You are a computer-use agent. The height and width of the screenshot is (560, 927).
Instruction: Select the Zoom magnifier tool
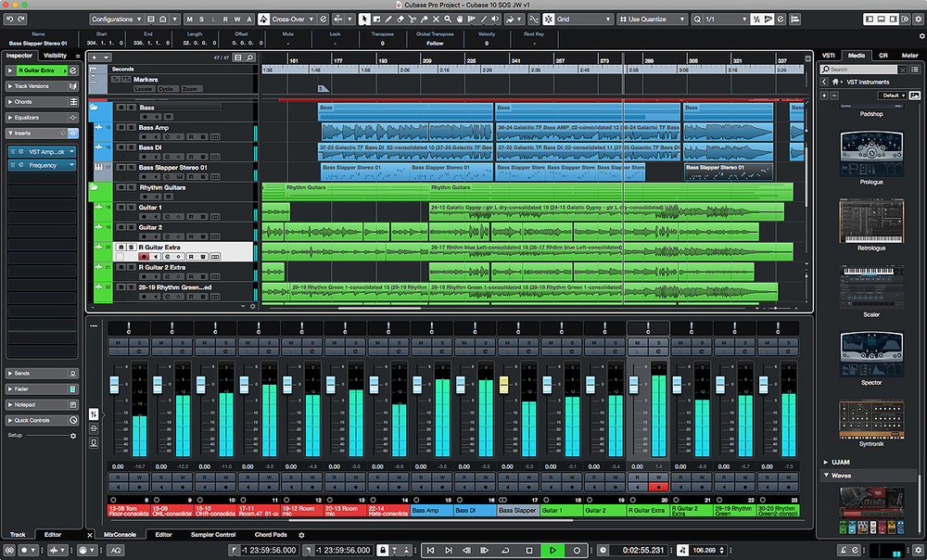click(448, 19)
